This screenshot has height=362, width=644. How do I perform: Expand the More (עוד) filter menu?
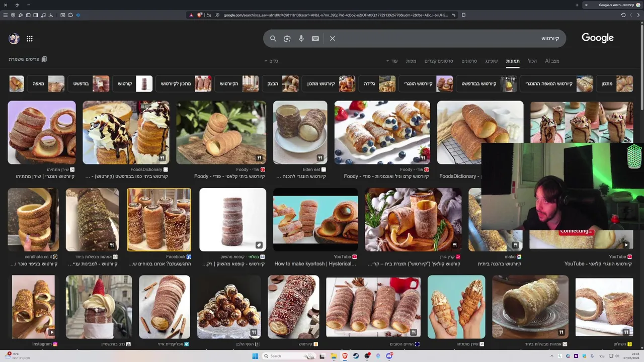coord(392,61)
